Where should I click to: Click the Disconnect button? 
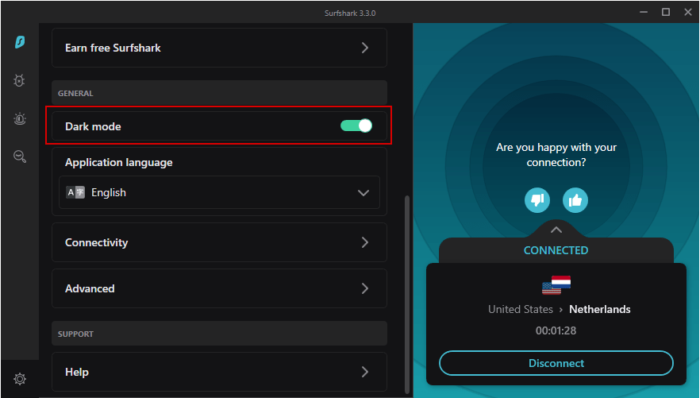click(x=556, y=363)
